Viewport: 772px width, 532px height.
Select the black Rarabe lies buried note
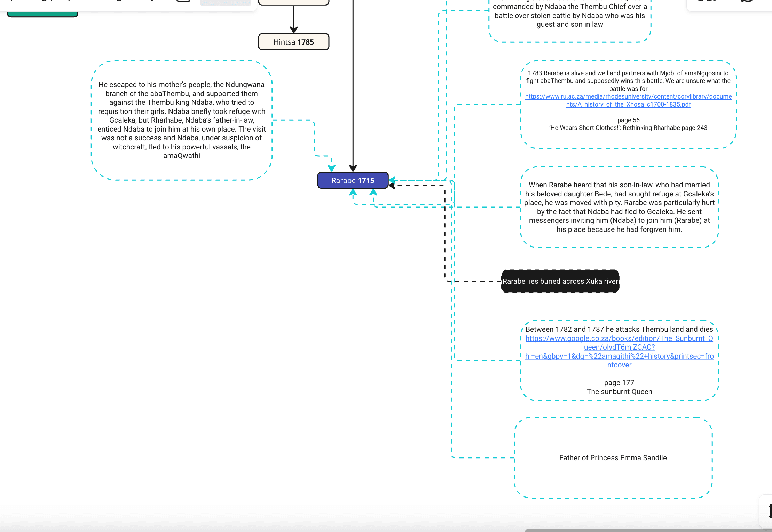point(560,281)
